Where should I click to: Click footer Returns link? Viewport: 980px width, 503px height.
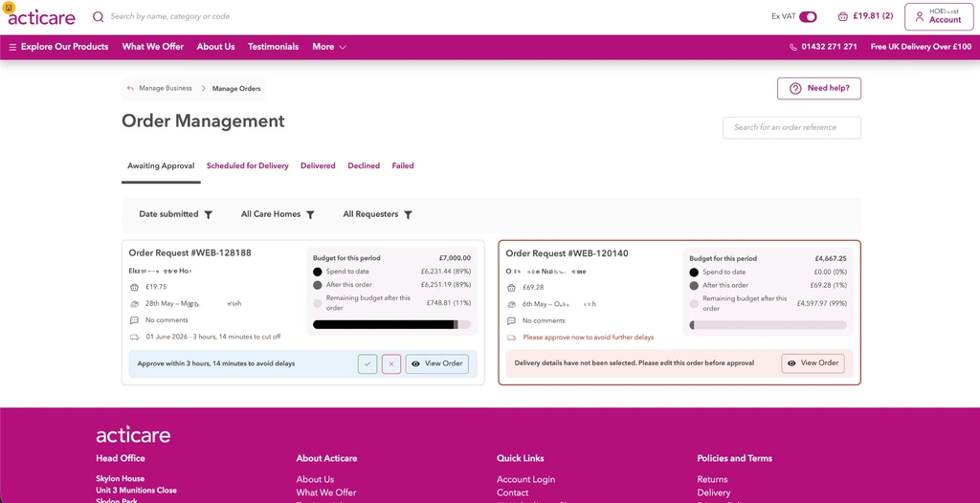(712, 480)
